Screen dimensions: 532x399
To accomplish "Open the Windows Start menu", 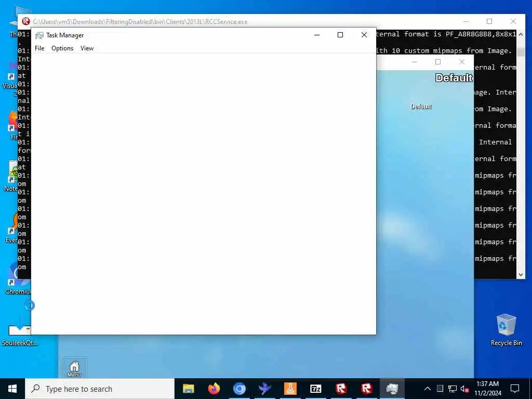I will click(x=12, y=389).
